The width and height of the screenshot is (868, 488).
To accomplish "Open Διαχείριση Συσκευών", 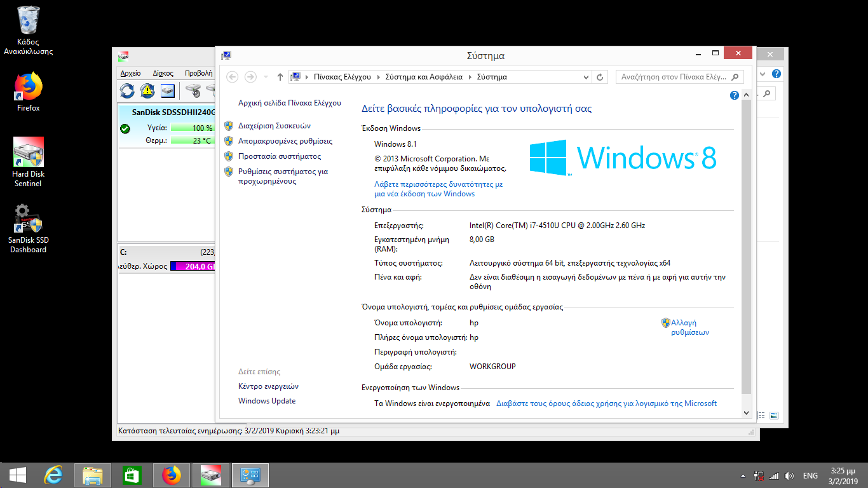I will [275, 126].
